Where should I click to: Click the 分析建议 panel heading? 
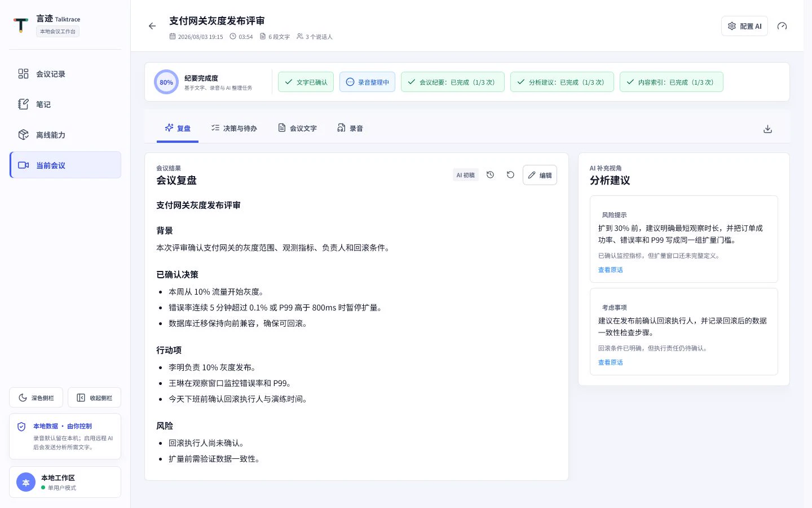coord(610,181)
